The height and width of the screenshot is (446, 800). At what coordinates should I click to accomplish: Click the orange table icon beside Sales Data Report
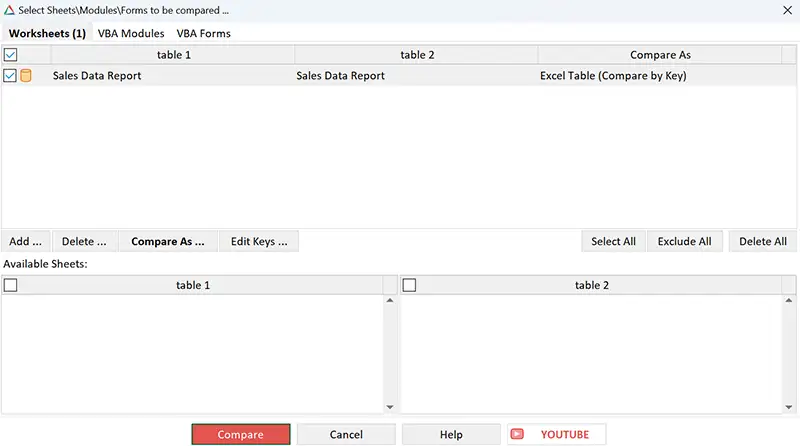click(26, 76)
